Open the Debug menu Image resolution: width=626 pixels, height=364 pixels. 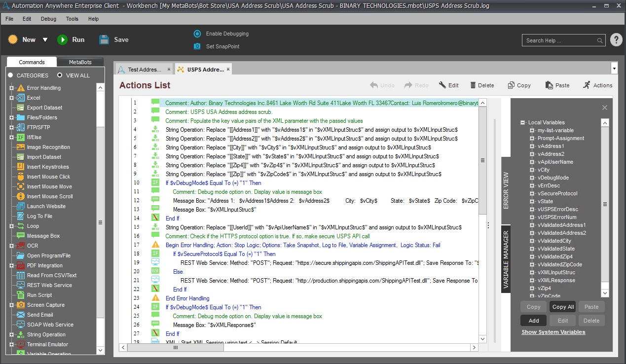click(48, 19)
